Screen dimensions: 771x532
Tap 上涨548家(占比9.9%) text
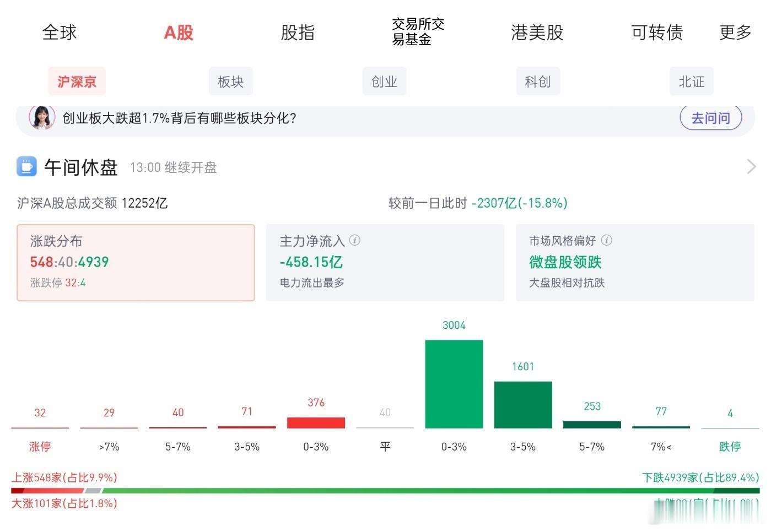(64, 477)
